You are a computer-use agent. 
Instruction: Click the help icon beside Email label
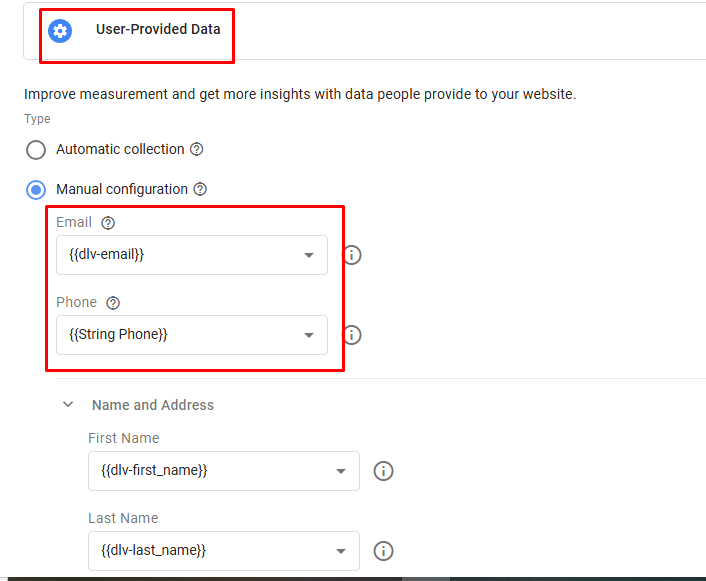point(108,223)
